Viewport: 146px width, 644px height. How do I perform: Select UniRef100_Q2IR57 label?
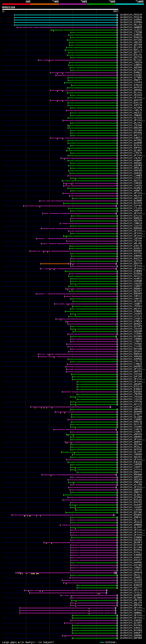coord(131,623)
